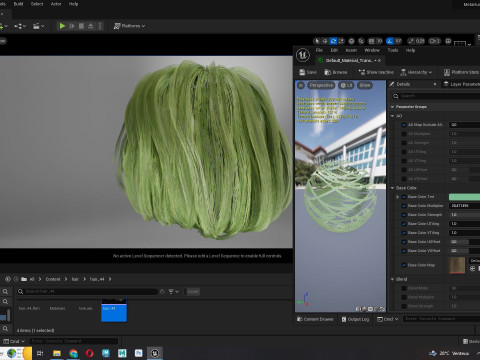Screen dimensions: 480x360
Task: Collapse the AO section
Action: [x=392, y=116]
